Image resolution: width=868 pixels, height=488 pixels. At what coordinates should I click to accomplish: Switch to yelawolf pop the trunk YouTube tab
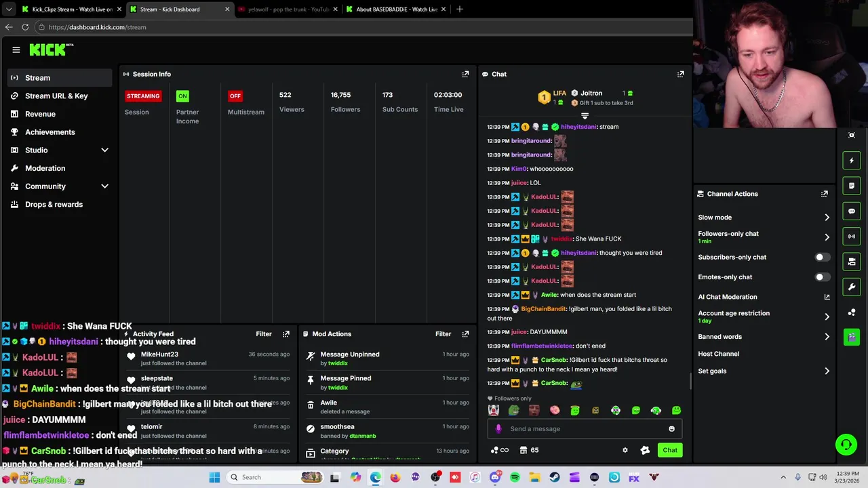pos(287,9)
